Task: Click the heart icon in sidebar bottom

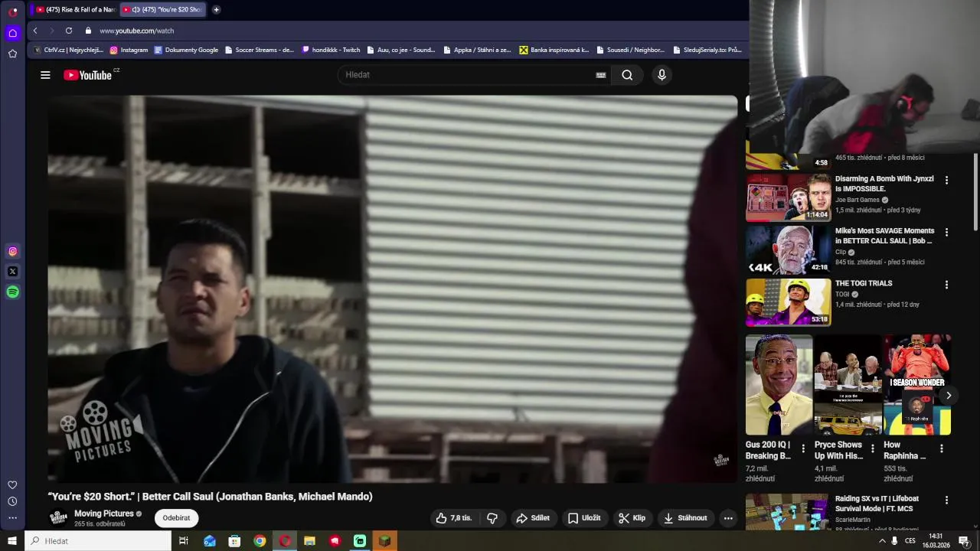Action: point(12,485)
